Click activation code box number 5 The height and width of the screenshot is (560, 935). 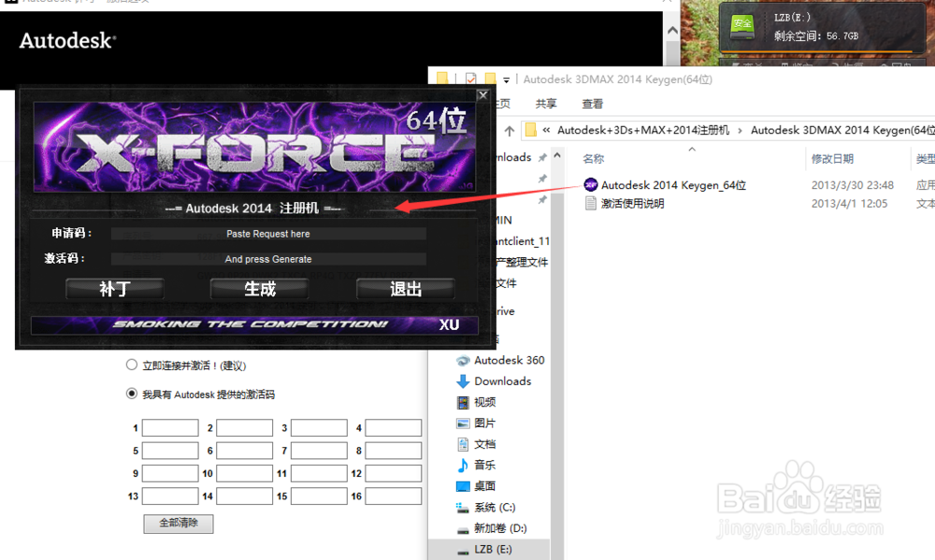[x=170, y=451]
